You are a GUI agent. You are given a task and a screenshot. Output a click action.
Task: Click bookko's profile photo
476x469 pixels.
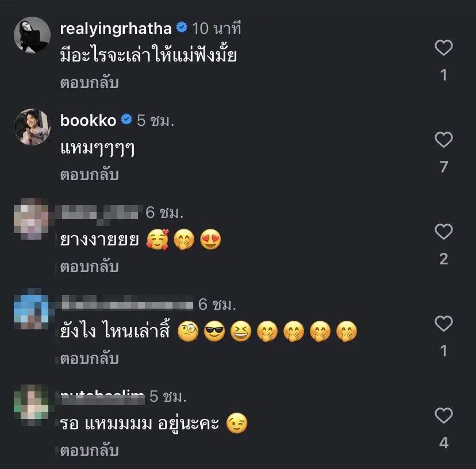pyautogui.click(x=32, y=126)
